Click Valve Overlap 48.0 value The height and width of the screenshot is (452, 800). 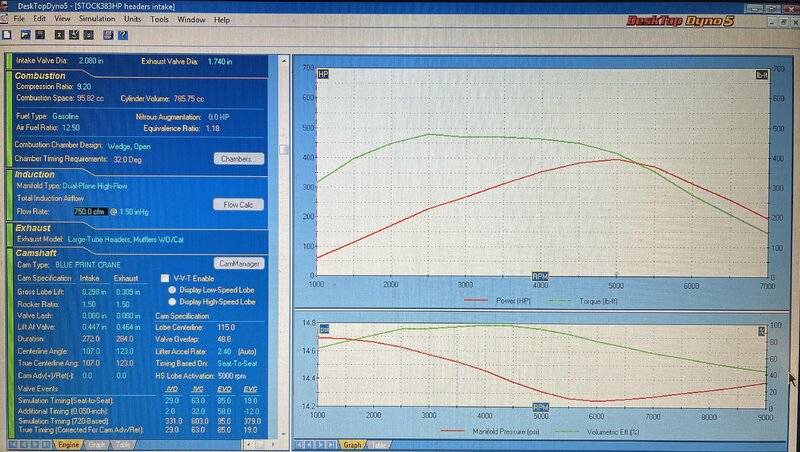224,339
